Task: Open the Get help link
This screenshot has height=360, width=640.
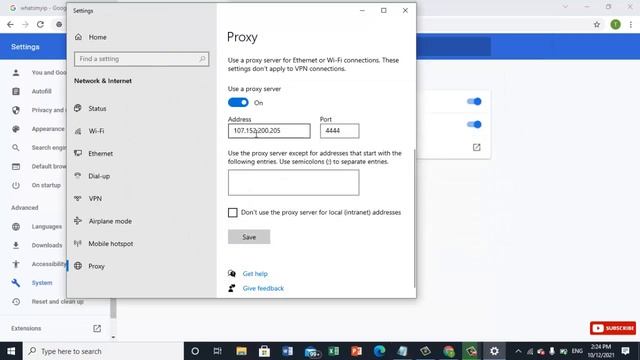Action: pos(255,274)
